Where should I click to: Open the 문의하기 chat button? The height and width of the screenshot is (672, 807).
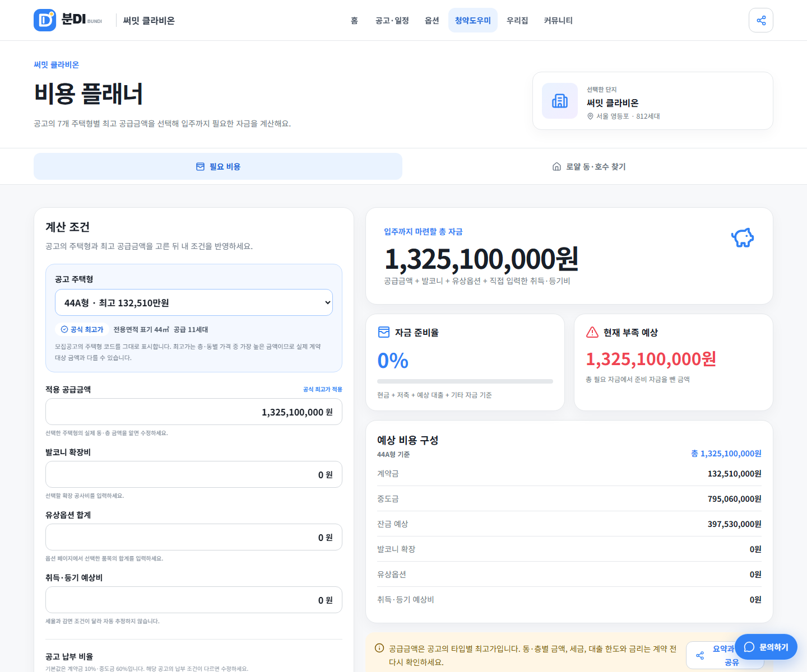[766, 647]
